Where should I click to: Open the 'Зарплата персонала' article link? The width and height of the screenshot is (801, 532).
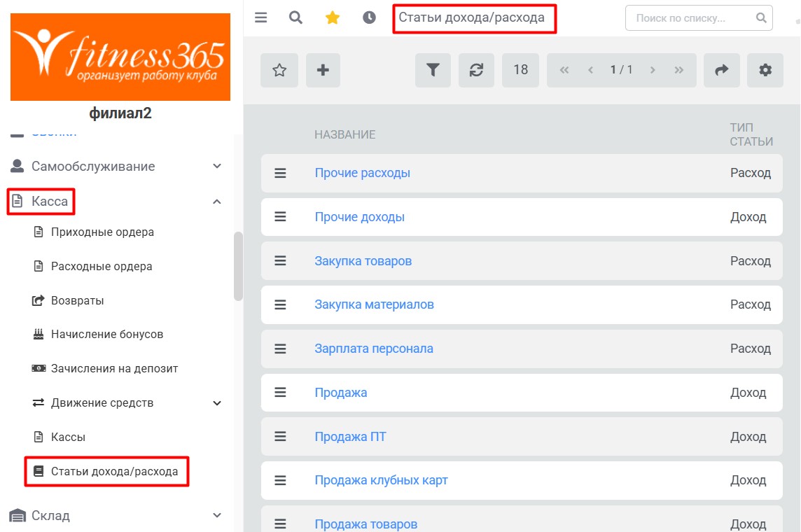[374, 349]
